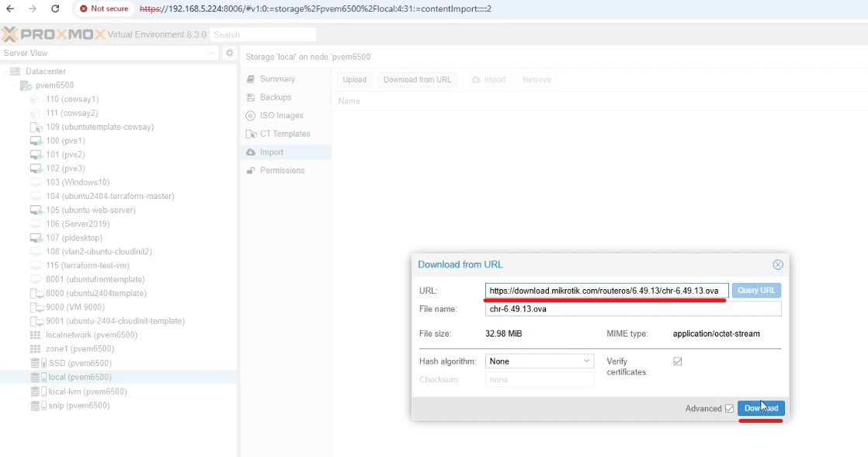Click stopped VM icon for 103 (Windows10)

click(x=36, y=182)
